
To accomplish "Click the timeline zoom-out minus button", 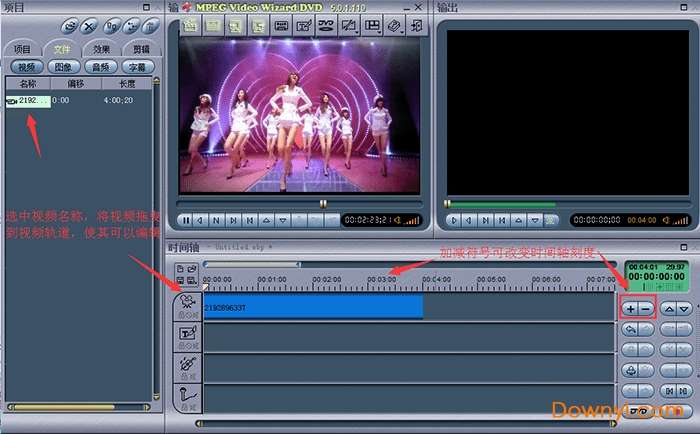I will click(645, 309).
